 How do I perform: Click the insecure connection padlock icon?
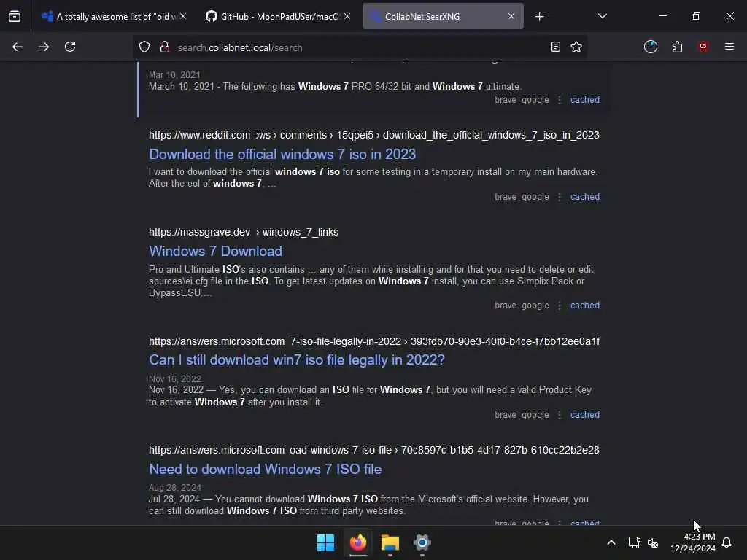tap(165, 47)
